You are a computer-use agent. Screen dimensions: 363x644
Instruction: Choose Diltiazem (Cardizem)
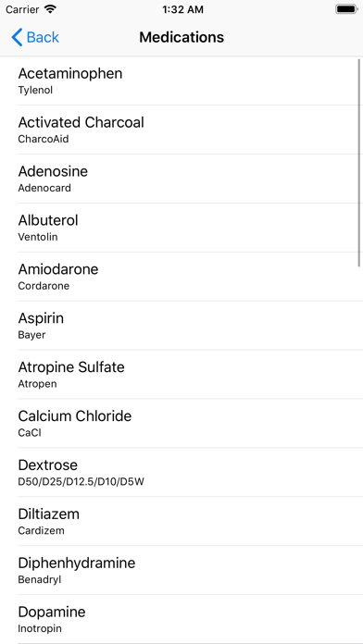pos(181,521)
